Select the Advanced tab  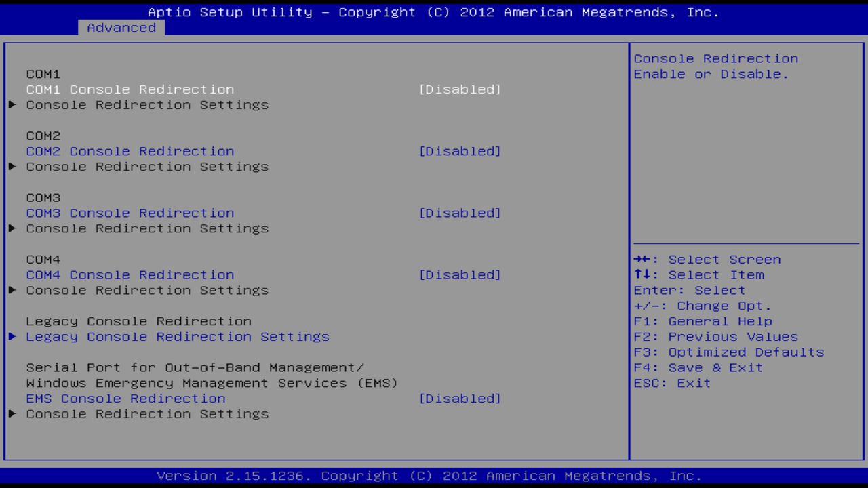(x=121, y=28)
